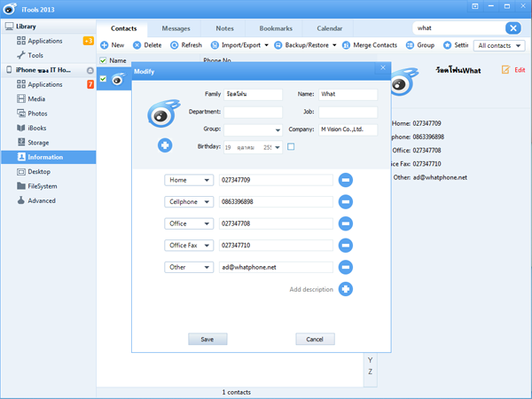The width and height of the screenshot is (532, 399).
Task: Add a contact photo with plus icon
Action: (165, 145)
